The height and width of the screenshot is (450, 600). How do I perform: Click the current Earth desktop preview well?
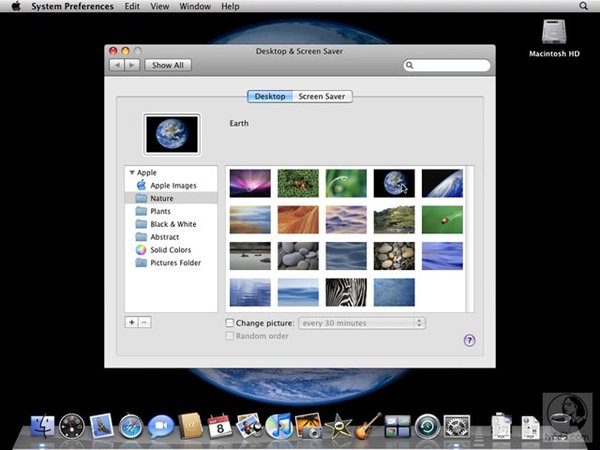(x=172, y=134)
